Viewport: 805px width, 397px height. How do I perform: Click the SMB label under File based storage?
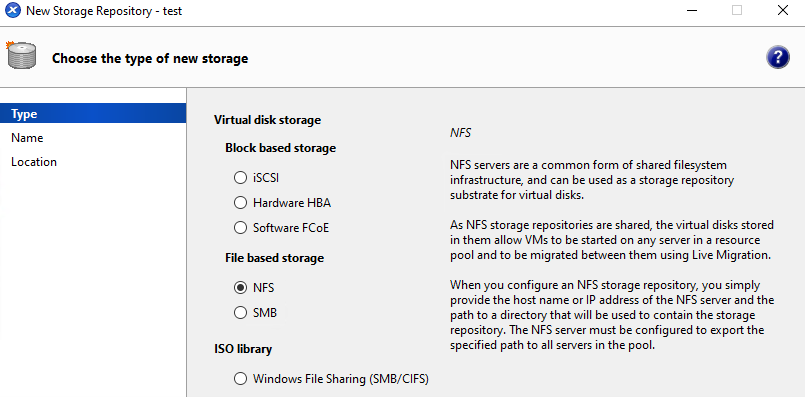(265, 312)
